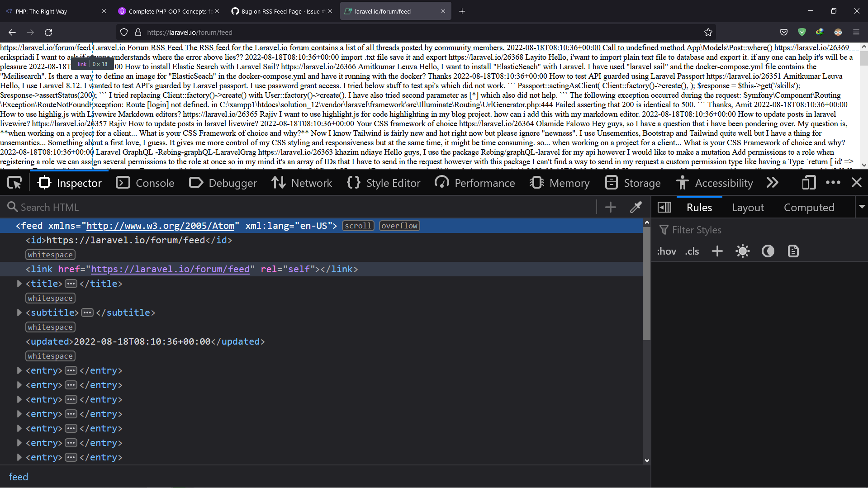Toggle print media simulation icon

click(793, 251)
